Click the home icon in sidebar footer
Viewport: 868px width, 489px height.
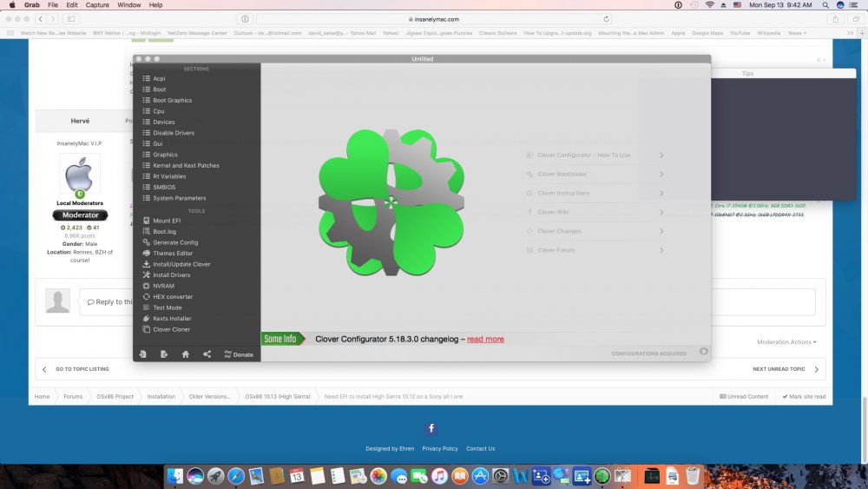[x=186, y=354]
